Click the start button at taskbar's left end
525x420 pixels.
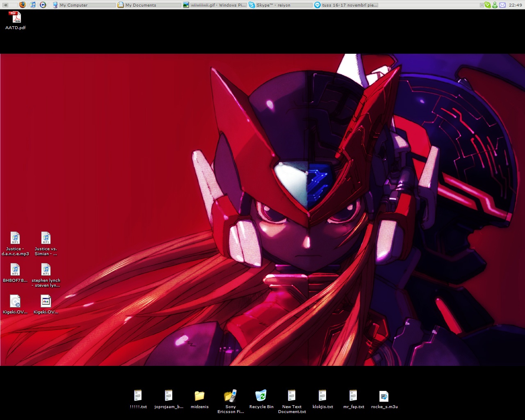(x=5, y=5)
